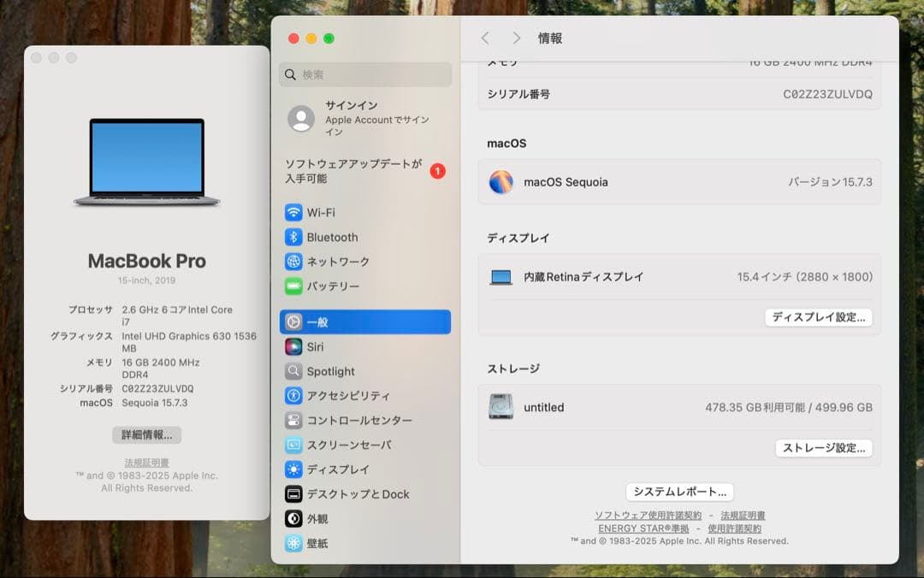
Task: Open 壁紙 wallpaper settings icon
Action: [x=293, y=543]
